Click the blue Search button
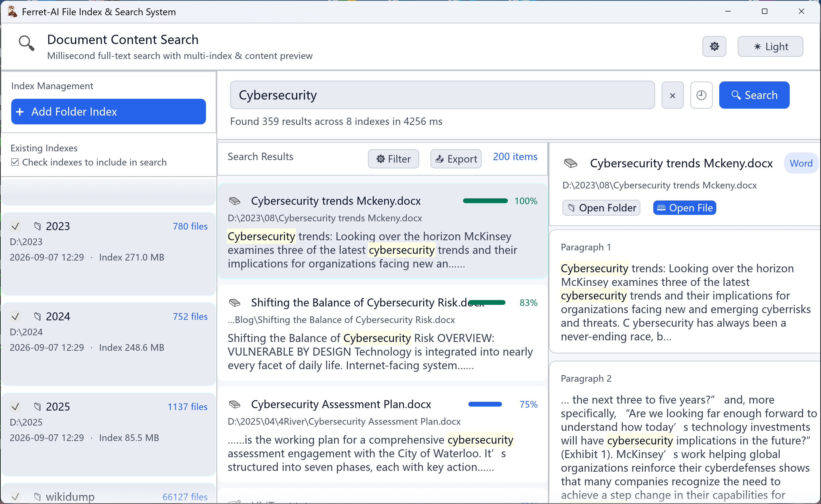This screenshot has width=821, height=504. coord(754,95)
